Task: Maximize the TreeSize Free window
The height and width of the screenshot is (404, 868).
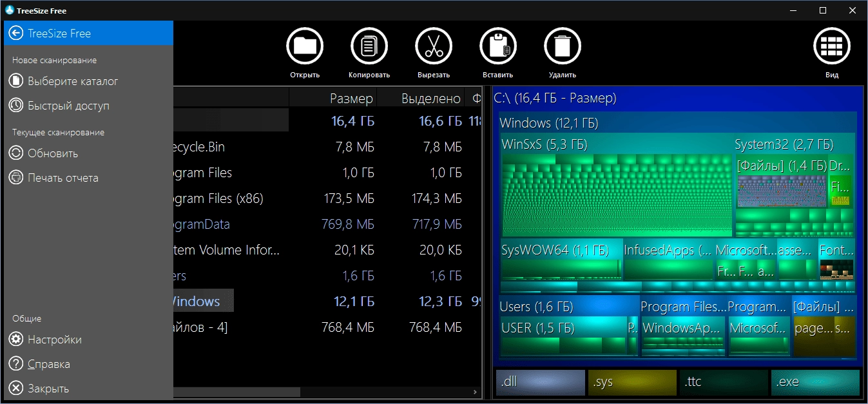Action: (x=823, y=10)
